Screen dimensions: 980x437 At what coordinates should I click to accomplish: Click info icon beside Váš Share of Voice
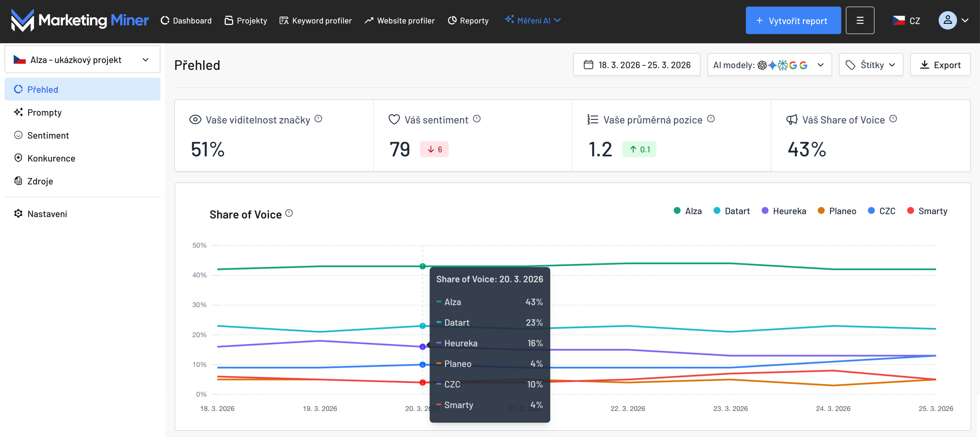893,119
